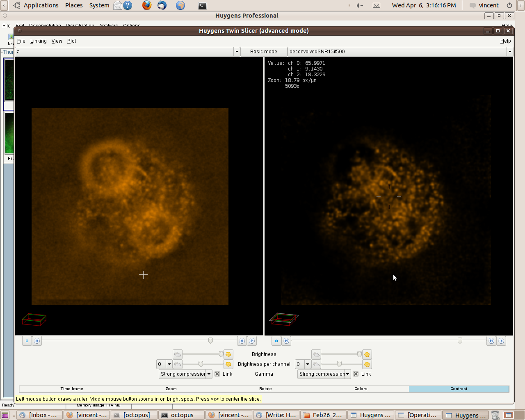This screenshot has height=420, width=525.
Task: Step to next slice in right viewer
Action: [x=491, y=341]
